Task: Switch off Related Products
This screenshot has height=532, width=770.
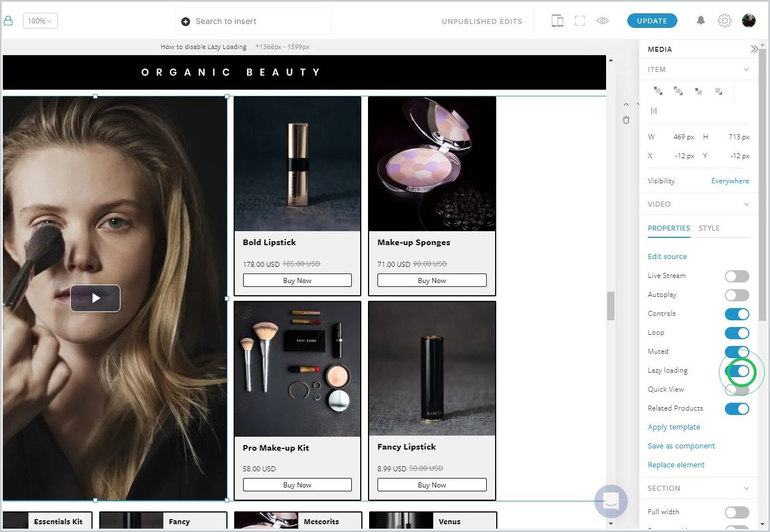Action: click(x=737, y=409)
